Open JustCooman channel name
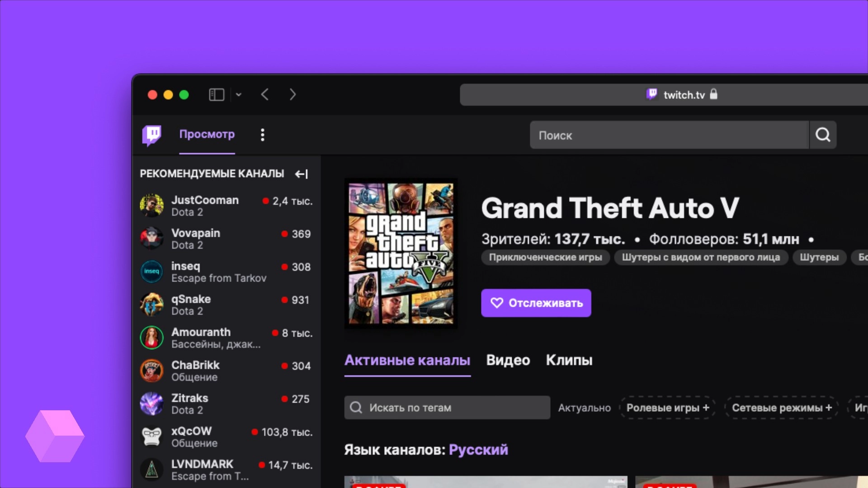 pyautogui.click(x=205, y=200)
